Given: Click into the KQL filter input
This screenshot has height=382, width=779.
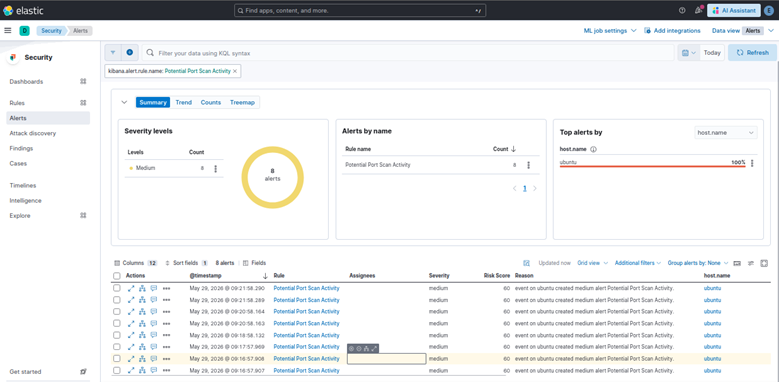Looking at the screenshot, I should coord(407,53).
